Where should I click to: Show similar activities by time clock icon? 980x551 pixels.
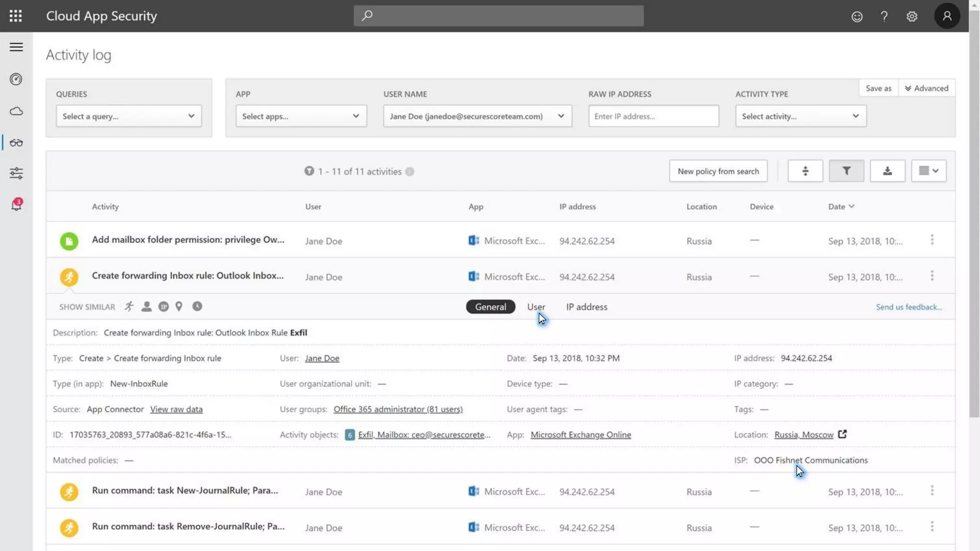tap(197, 307)
